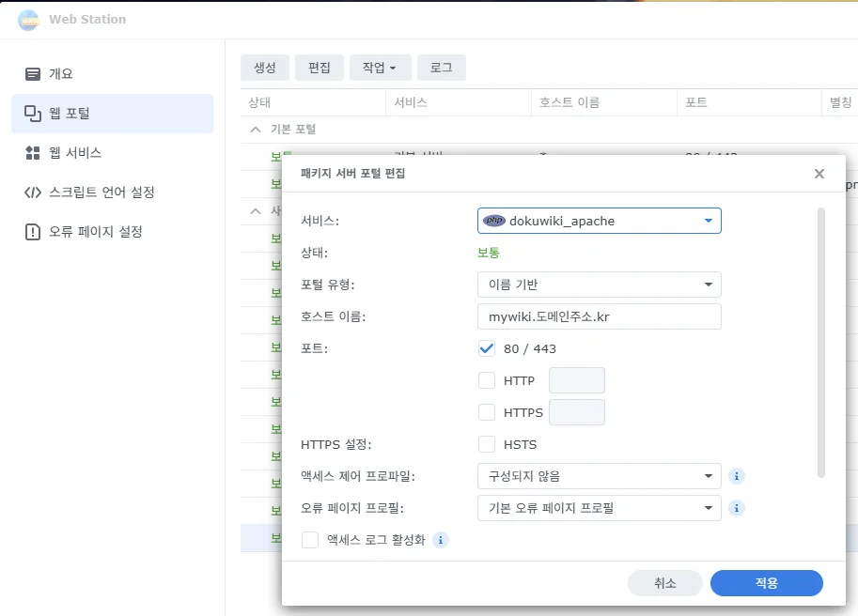Check the HTTP port option
The width and height of the screenshot is (858, 616).
click(x=487, y=380)
